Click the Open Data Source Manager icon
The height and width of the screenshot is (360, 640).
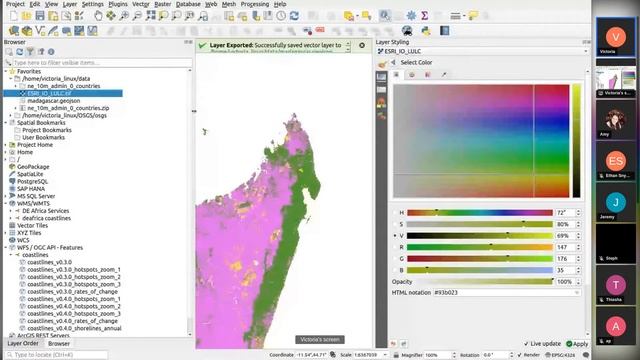[x=14, y=31]
